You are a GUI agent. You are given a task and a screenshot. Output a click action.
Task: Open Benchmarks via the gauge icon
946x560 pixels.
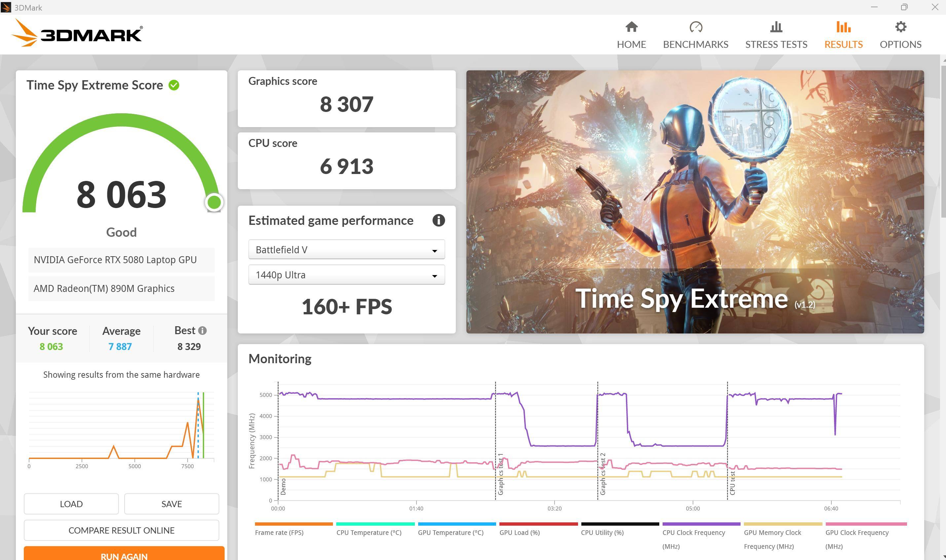tap(695, 27)
